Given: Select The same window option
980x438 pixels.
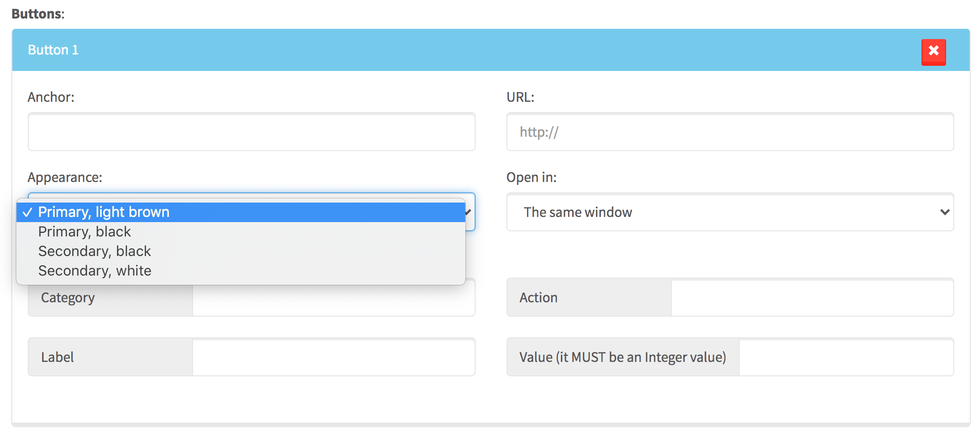Looking at the screenshot, I should tap(577, 212).
